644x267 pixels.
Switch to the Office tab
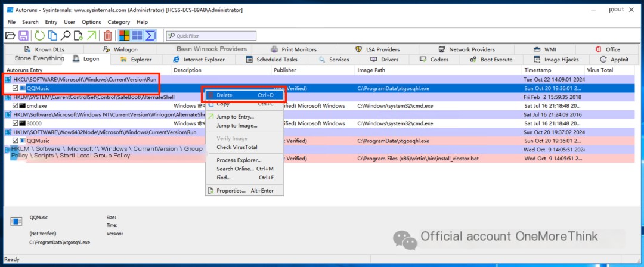point(608,49)
